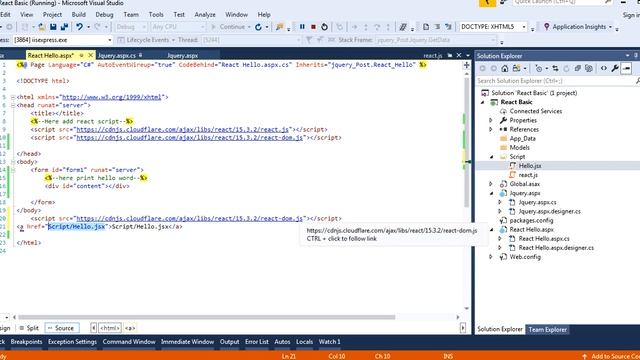Click the View Code icon in Solution Explorer
Image resolution: width=640 pixels, height=360 pixels.
click(x=604, y=69)
